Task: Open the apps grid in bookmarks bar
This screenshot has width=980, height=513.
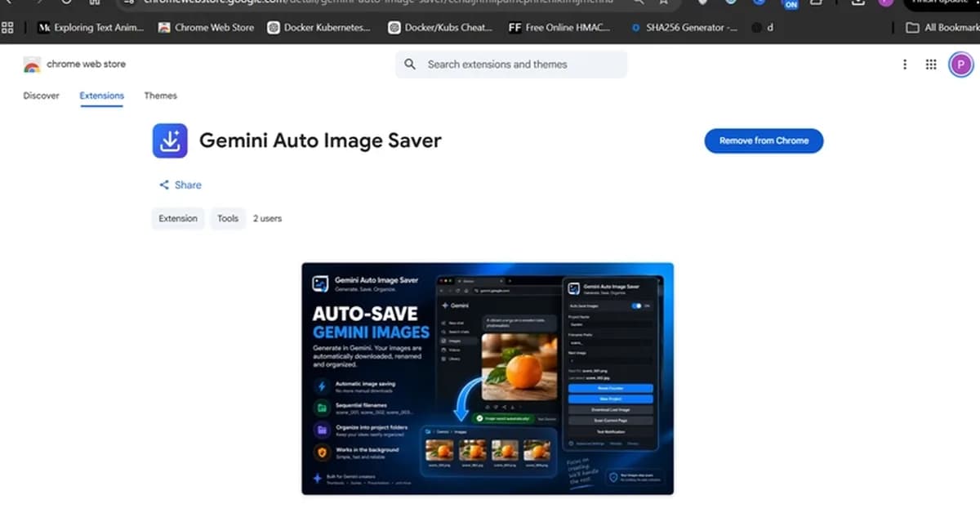Action: (8, 28)
